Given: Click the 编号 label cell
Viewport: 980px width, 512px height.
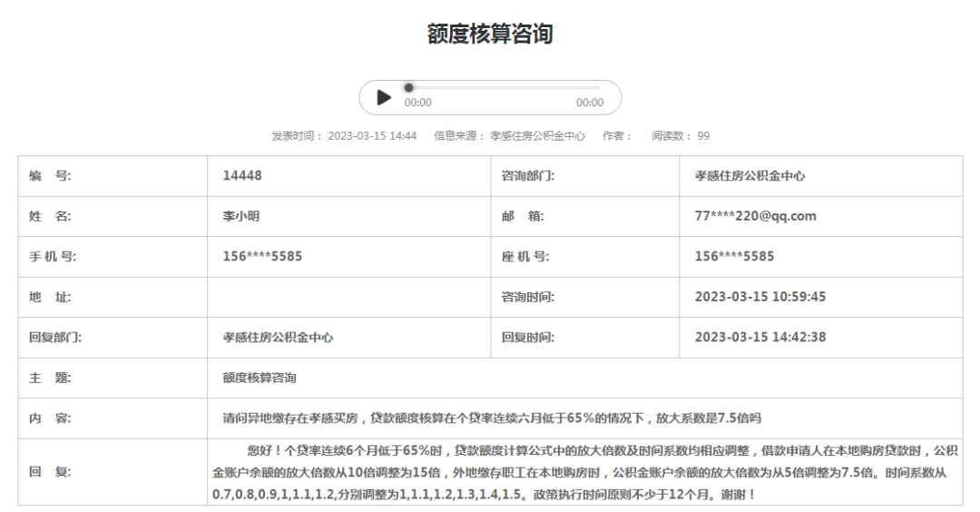Looking at the screenshot, I should (113, 176).
